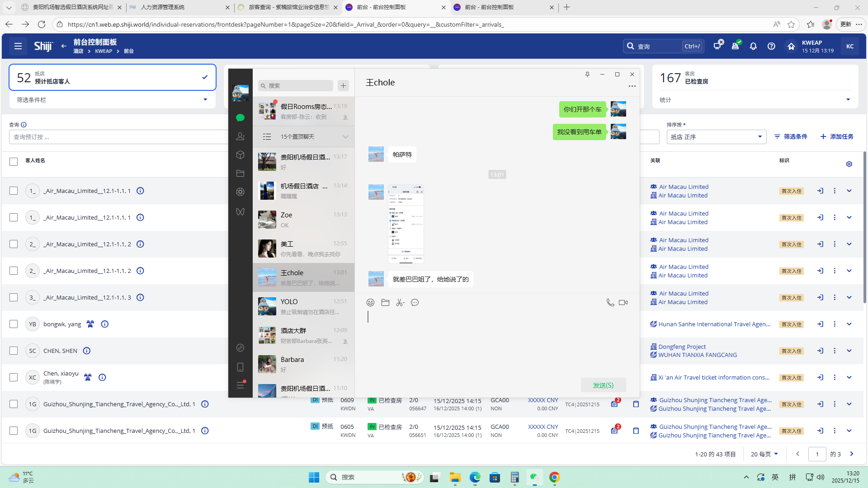Collapse the 15个置顶聊天 pinned chats
Image resolution: width=868 pixels, height=488 pixels.
345,136
